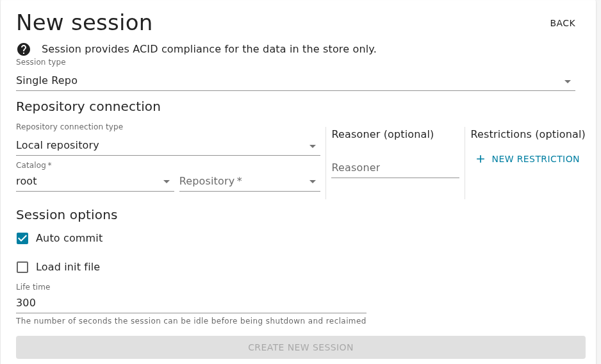Click the question mark help icon

[23, 49]
